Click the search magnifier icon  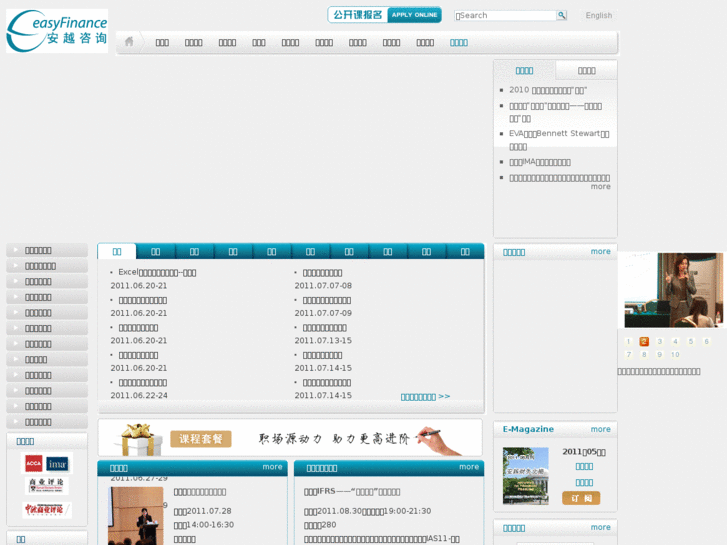tap(562, 16)
